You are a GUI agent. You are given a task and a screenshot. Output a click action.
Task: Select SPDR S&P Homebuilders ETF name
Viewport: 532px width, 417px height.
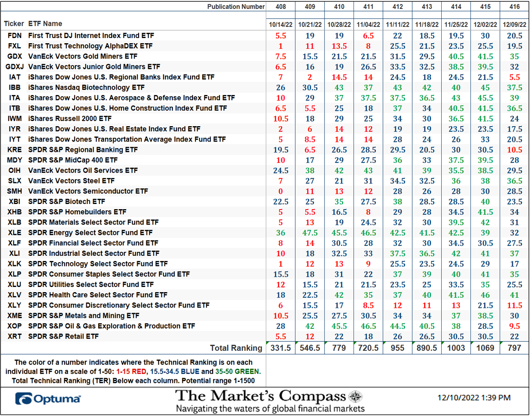pyautogui.click(x=77, y=212)
